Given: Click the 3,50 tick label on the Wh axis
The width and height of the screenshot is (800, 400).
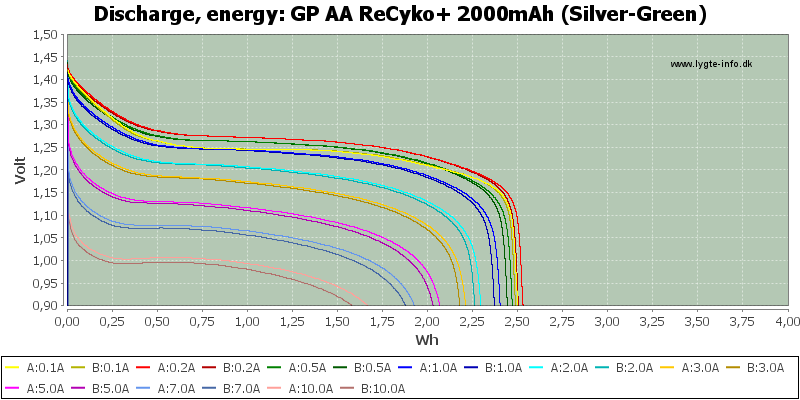Looking at the screenshot, I should tap(697, 321).
